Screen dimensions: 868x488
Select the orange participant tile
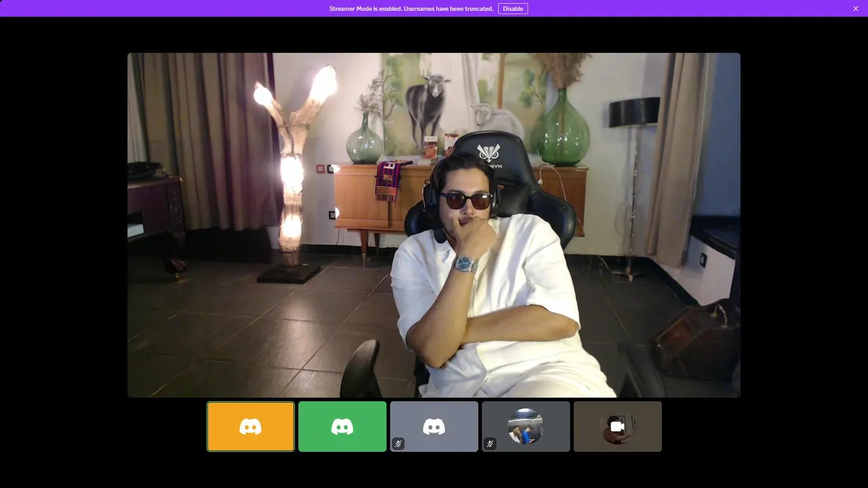pos(251,426)
